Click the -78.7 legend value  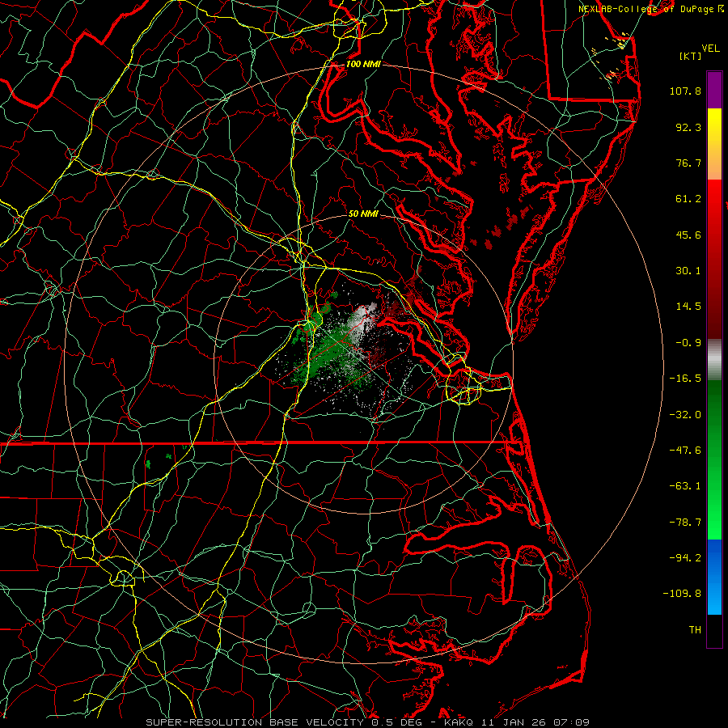tap(685, 523)
